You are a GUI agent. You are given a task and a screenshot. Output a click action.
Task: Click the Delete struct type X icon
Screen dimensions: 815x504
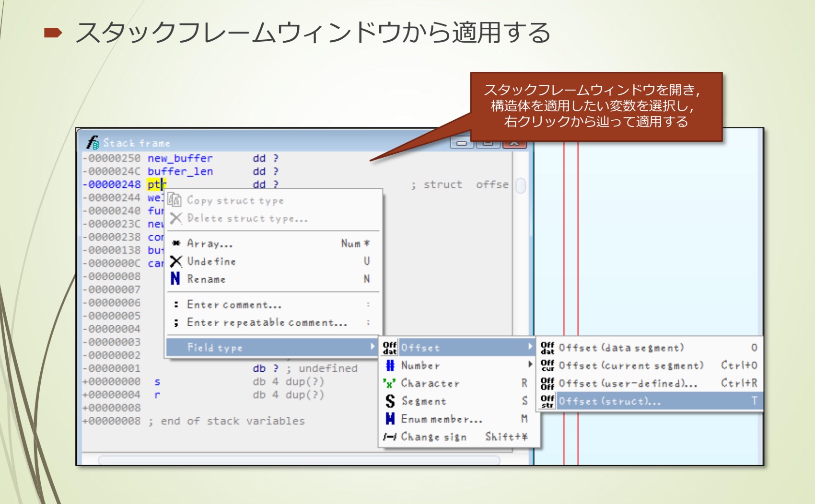coord(175,218)
